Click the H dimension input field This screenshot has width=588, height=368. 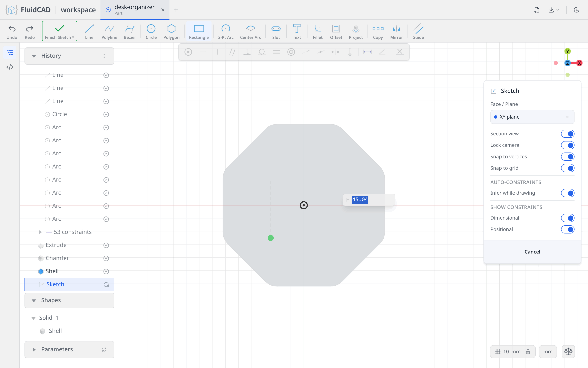point(369,200)
